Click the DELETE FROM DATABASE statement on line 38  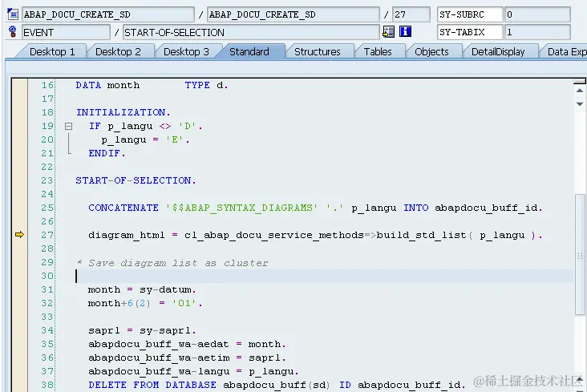click(277, 385)
